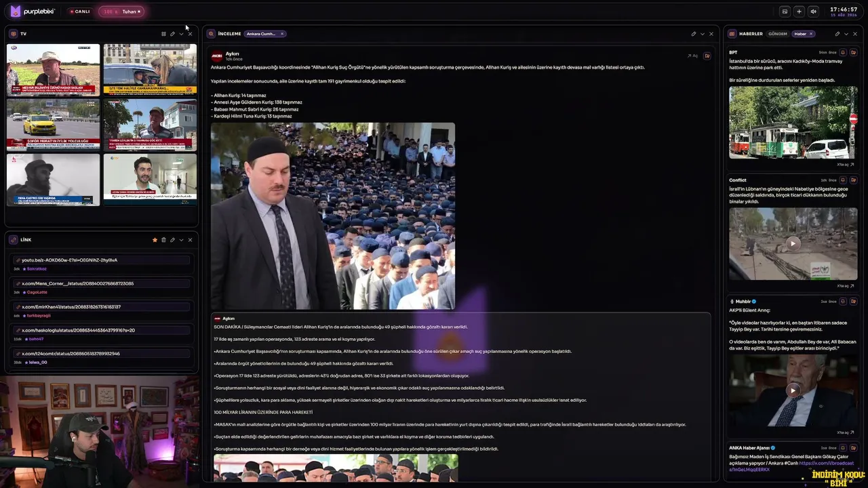Toggle the star favorite in LİNK panel
This screenshot has width=868, height=488.
155,240
